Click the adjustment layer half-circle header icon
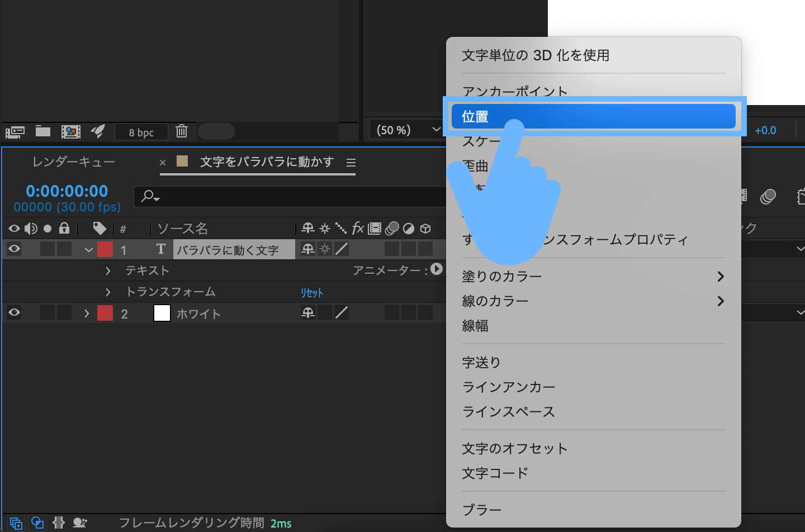 (409, 228)
